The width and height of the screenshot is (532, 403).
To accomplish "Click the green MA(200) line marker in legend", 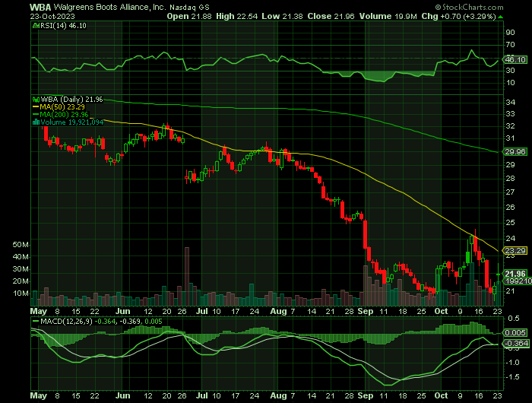I will [x=36, y=114].
